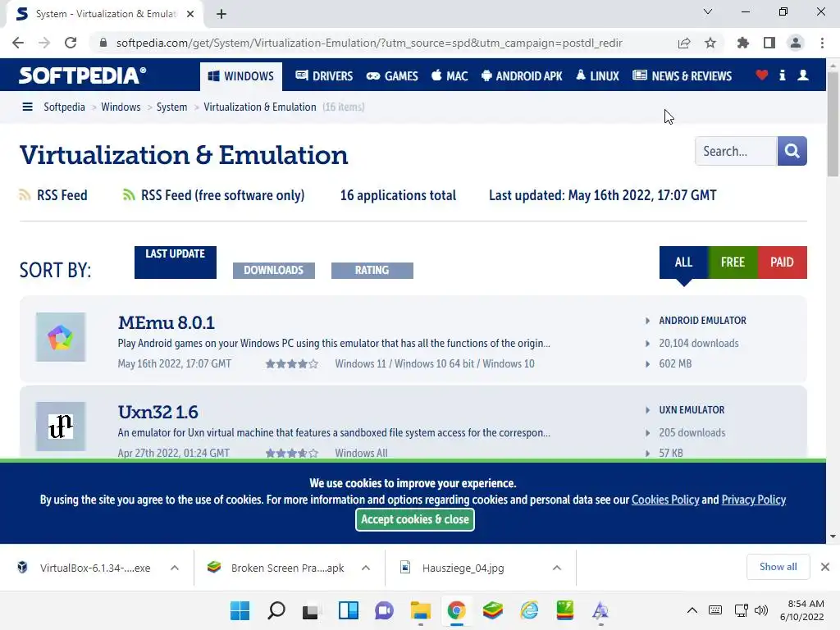Switch to the WINDOWS section tab
Viewport: 840px width, 630px height.
(x=241, y=76)
